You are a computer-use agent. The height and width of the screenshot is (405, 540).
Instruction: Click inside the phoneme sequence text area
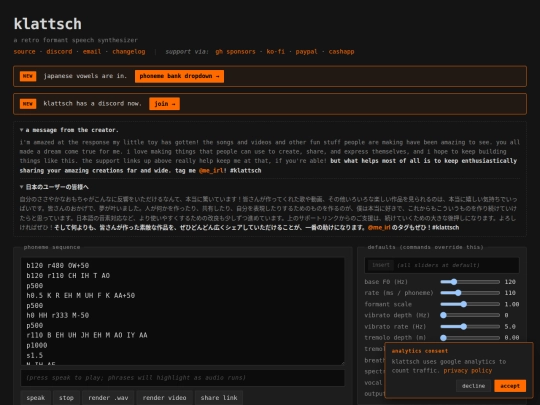tap(183, 311)
